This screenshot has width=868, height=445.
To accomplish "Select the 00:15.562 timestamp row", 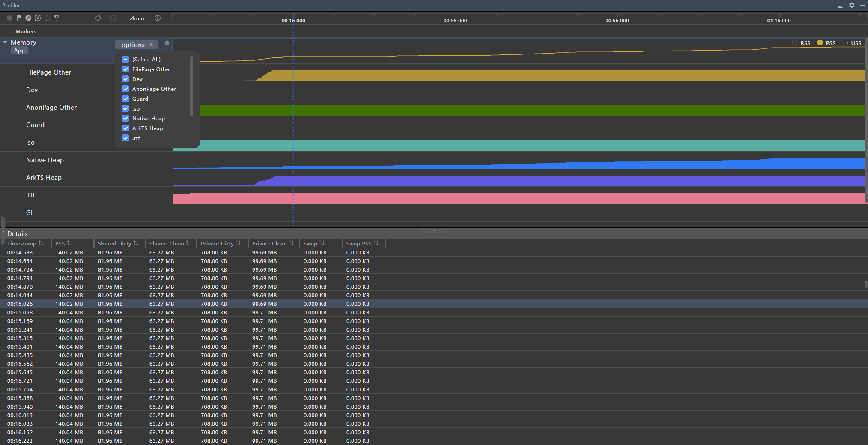I will (x=20, y=364).
